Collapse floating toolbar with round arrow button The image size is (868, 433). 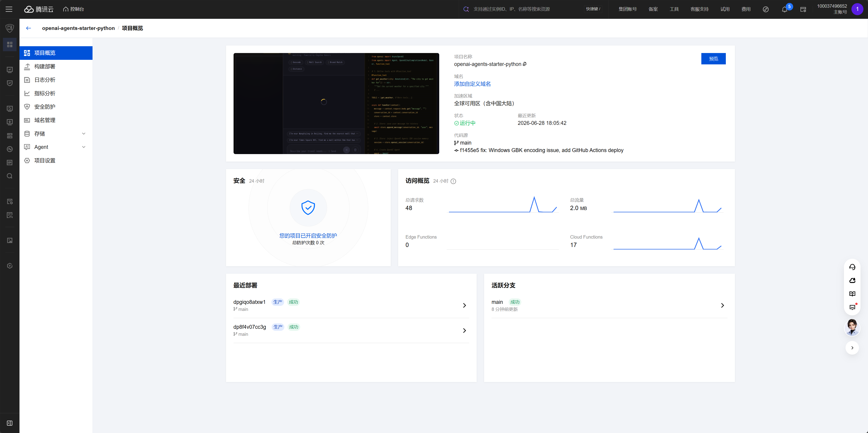click(852, 348)
